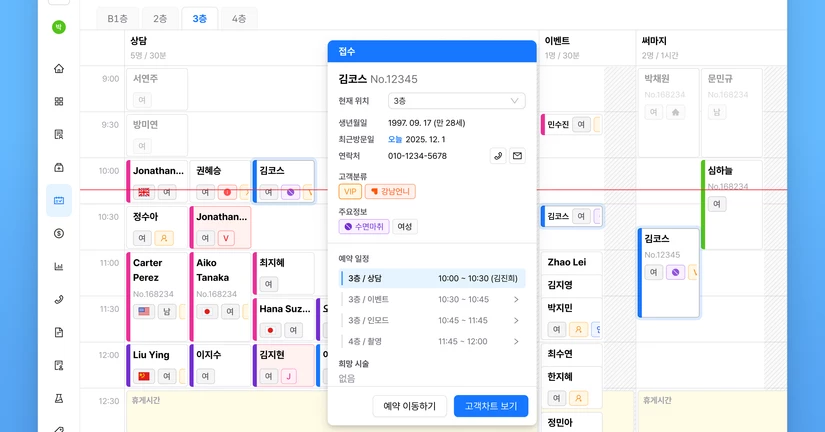The height and width of the screenshot is (432, 825).
Task: Open the bag icon in the sidebar
Action: (x=59, y=167)
